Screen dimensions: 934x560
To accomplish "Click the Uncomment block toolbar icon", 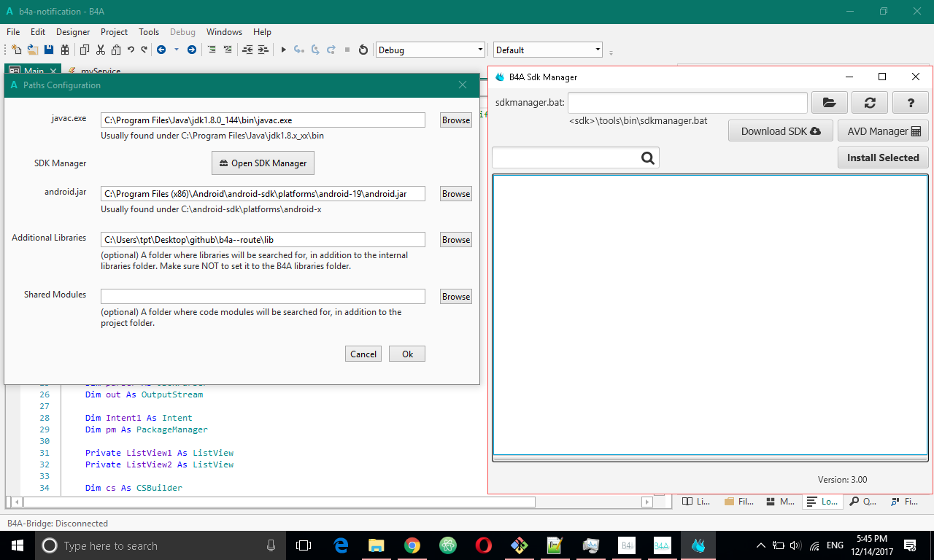I will tap(228, 50).
